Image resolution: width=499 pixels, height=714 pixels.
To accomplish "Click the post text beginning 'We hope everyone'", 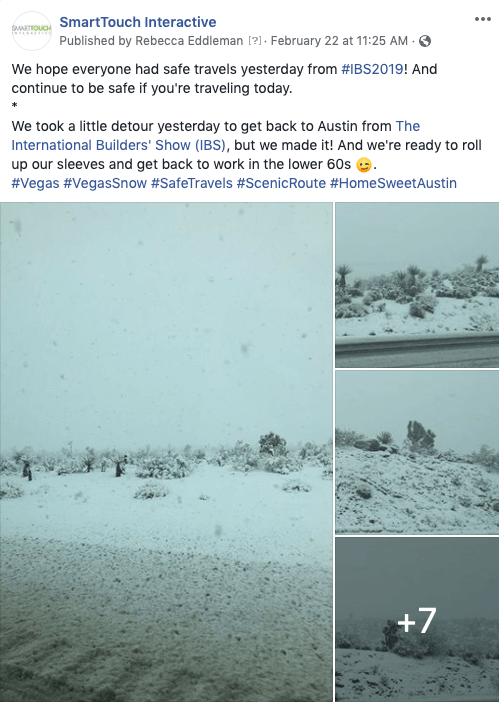I will (224, 78).
